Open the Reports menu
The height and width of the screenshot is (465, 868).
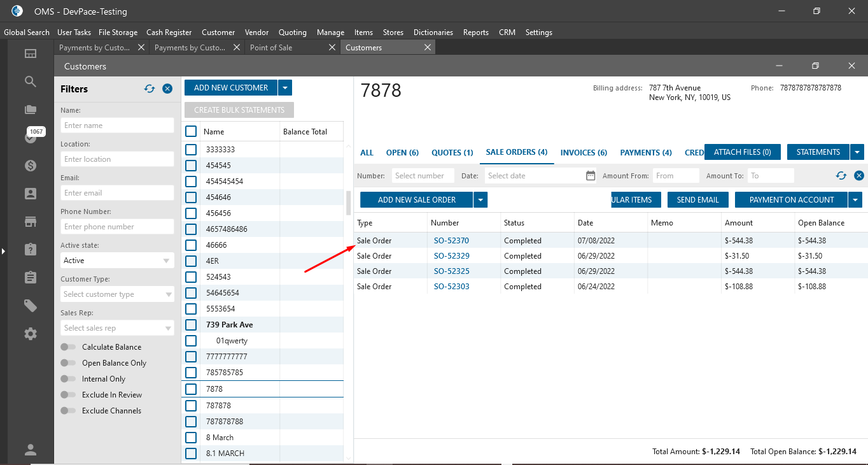[476, 32]
